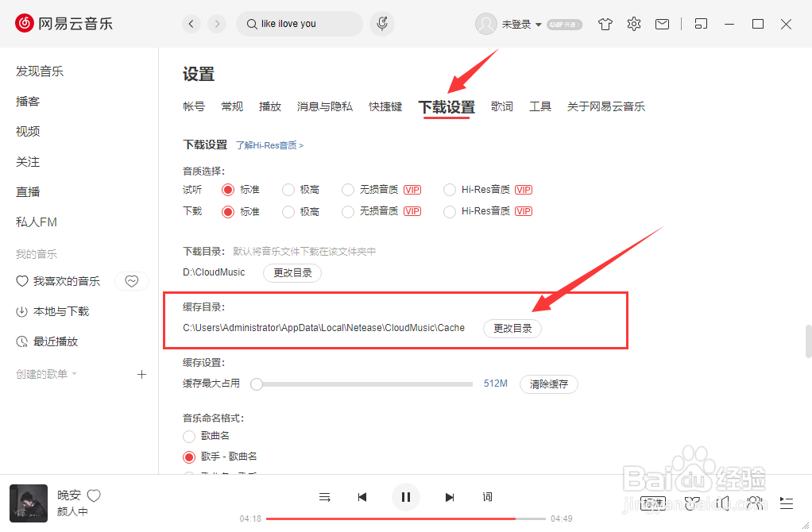Expand the 未登录 account dropdown
This screenshot has width=812, height=532.
pos(539,25)
